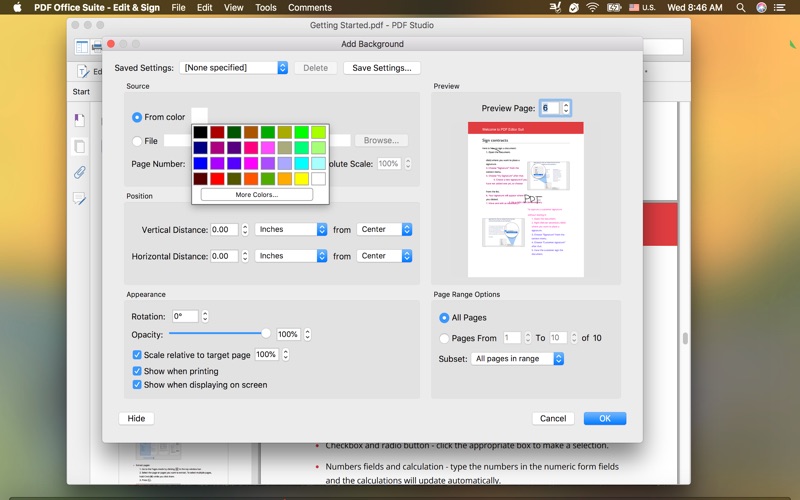The width and height of the screenshot is (800, 500).
Task: Toggle Scale relative to target page checkbox
Action: click(137, 355)
